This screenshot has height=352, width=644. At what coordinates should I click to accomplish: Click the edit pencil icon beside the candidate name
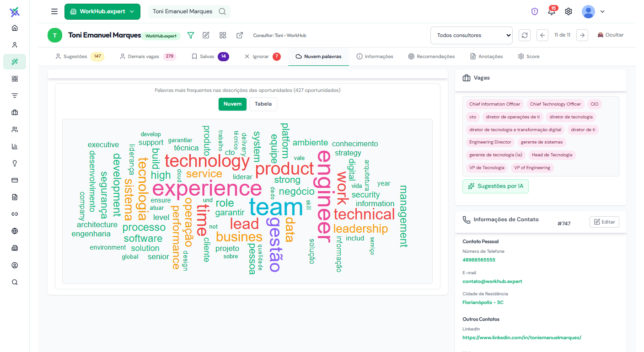(x=206, y=35)
